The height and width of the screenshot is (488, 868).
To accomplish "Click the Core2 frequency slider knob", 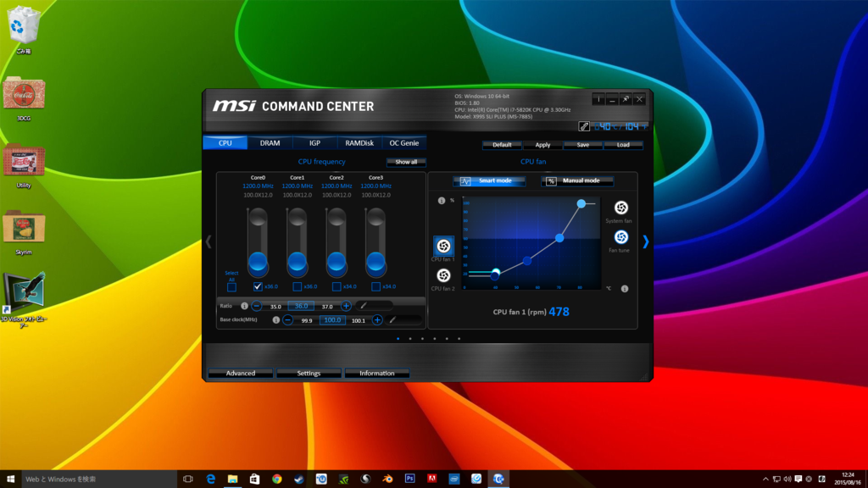I will click(x=337, y=263).
